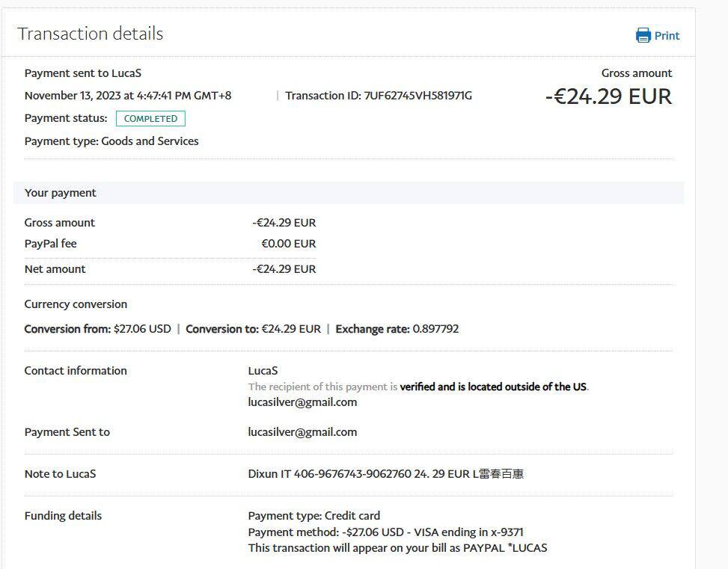Click the email beside 'Payment Sent to'
The image size is (728, 569).
[302, 432]
